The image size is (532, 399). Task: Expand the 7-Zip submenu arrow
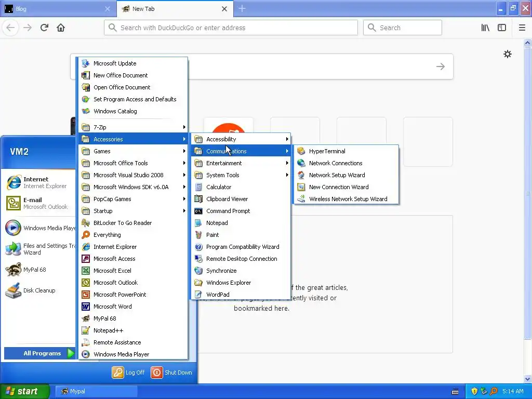point(184,127)
